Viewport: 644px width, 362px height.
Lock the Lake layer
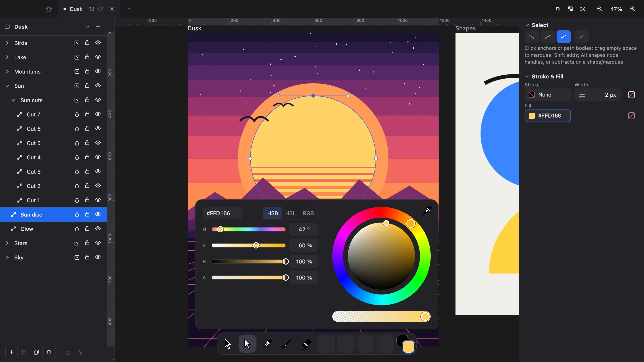point(87,57)
